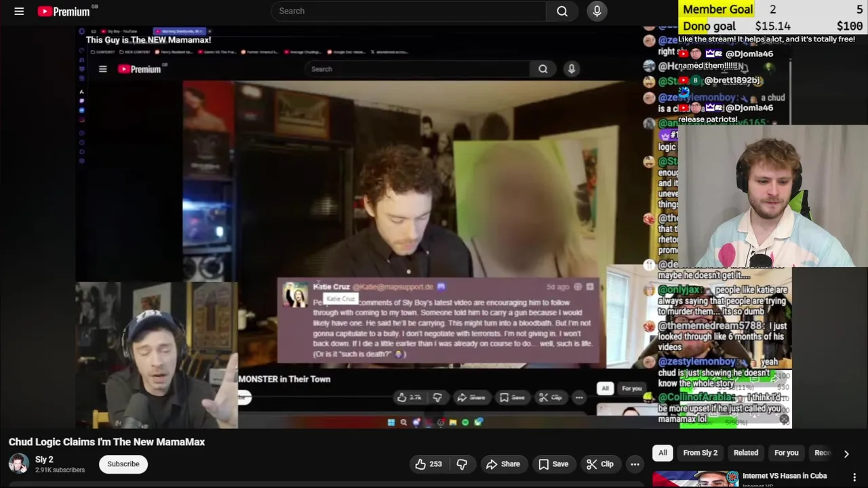This screenshot has height=488, width=868.
Task: Subscribe to the Sly 2 channel
Action: [x=123, y=464]
